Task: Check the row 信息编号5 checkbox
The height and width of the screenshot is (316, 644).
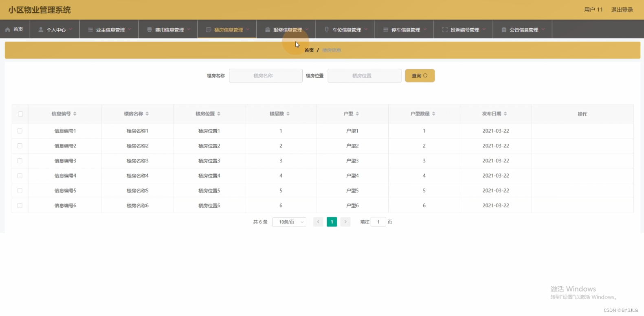Action: 20,191
